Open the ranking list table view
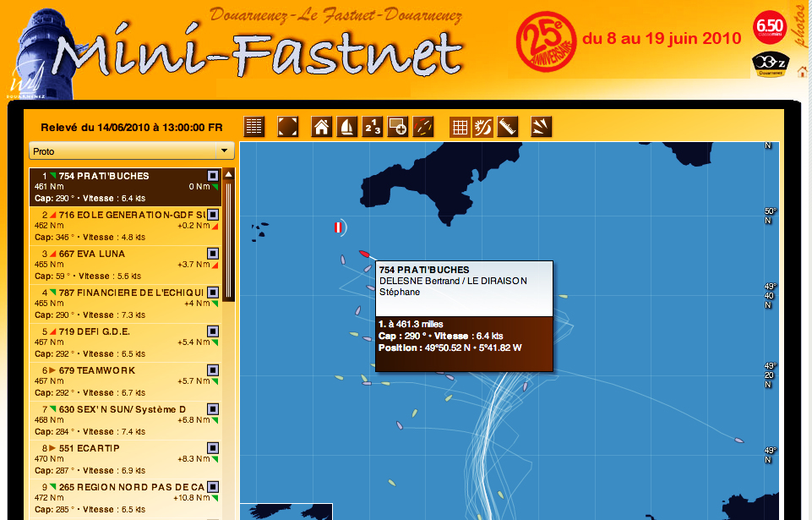Screen dimensions: 812x520 point(253,127)
